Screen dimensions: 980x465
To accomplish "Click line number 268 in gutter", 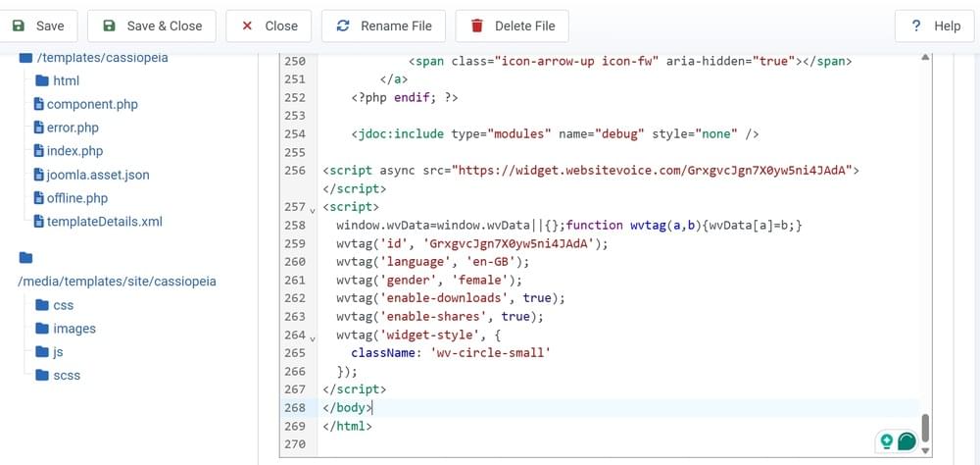I will click(294, 407).
